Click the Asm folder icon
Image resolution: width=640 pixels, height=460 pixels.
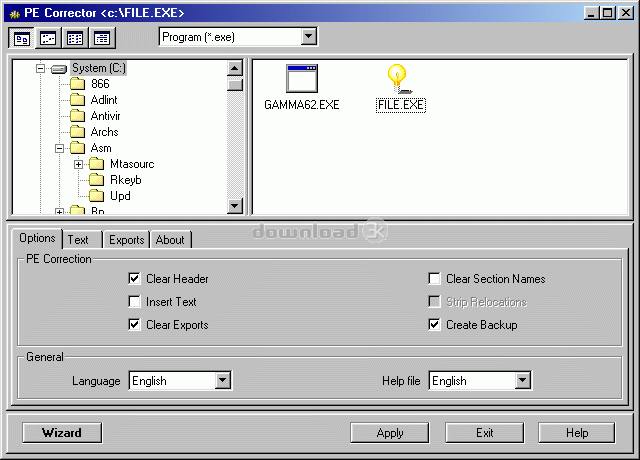click(x=77, y=148)
